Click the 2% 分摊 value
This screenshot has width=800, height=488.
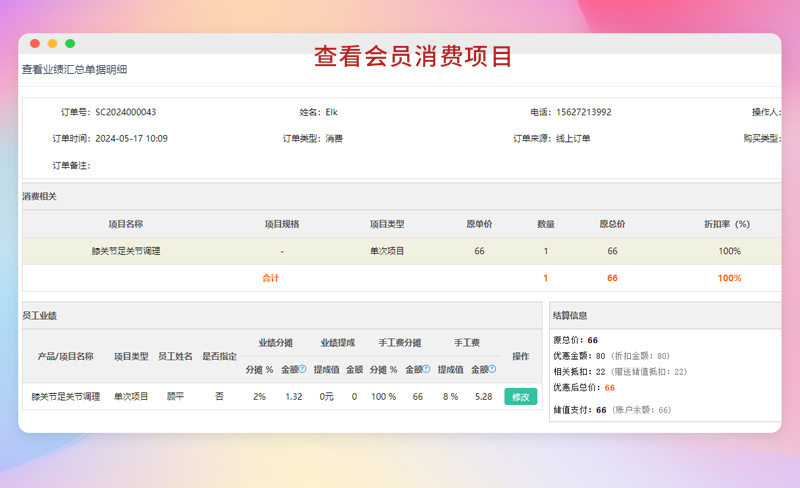click(259, 397)
